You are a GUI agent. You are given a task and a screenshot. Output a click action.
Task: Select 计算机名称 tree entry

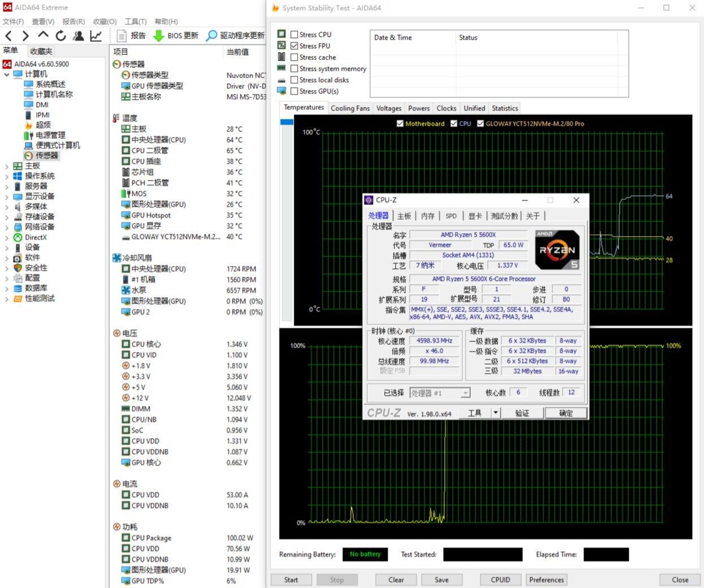48,95
